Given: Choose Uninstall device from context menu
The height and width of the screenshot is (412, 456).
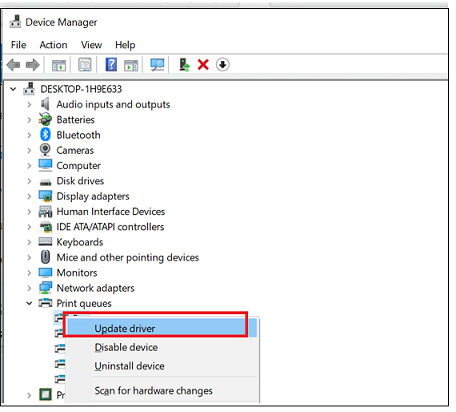Looking at the screenshot, I should [x=161, y=366].
